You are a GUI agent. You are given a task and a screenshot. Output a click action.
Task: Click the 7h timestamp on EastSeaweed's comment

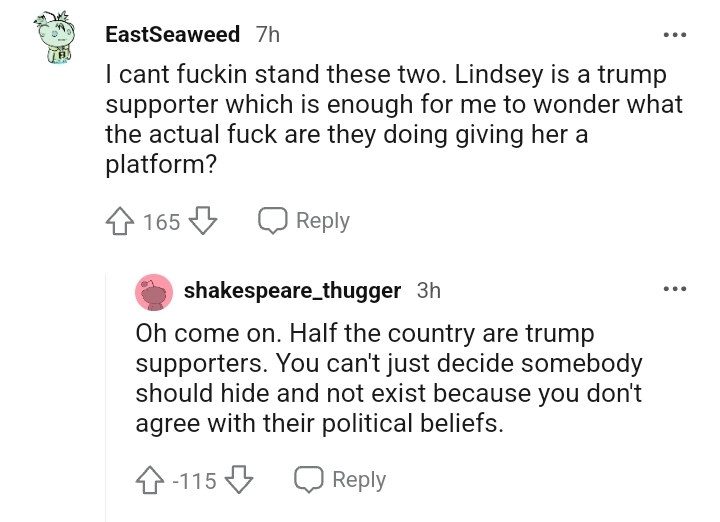[268, 34]
